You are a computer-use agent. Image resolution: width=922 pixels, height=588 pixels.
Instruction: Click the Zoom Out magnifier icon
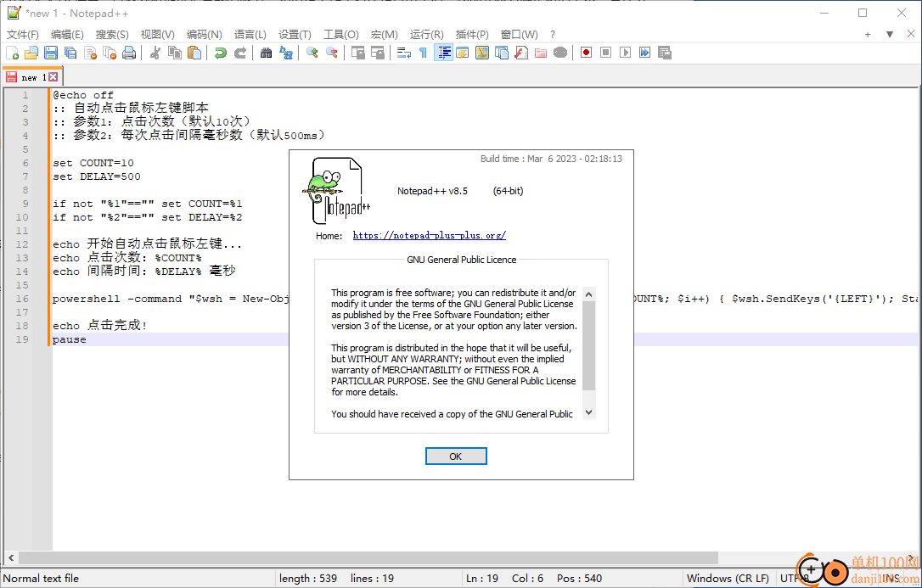pyautogui.click(x=332, y=53)
